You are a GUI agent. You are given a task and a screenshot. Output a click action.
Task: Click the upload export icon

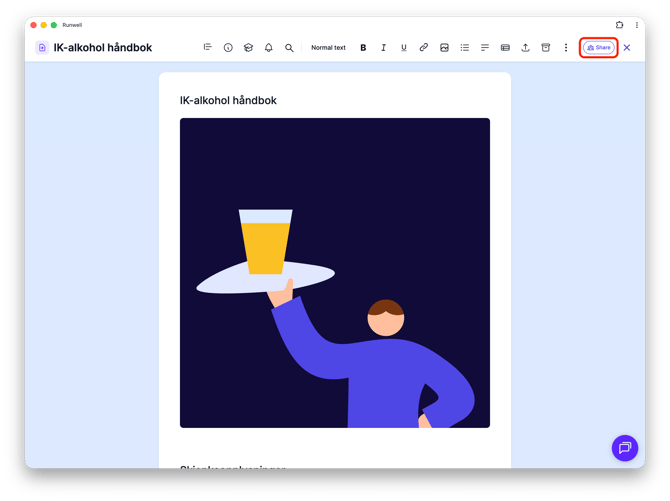[525, 47]
